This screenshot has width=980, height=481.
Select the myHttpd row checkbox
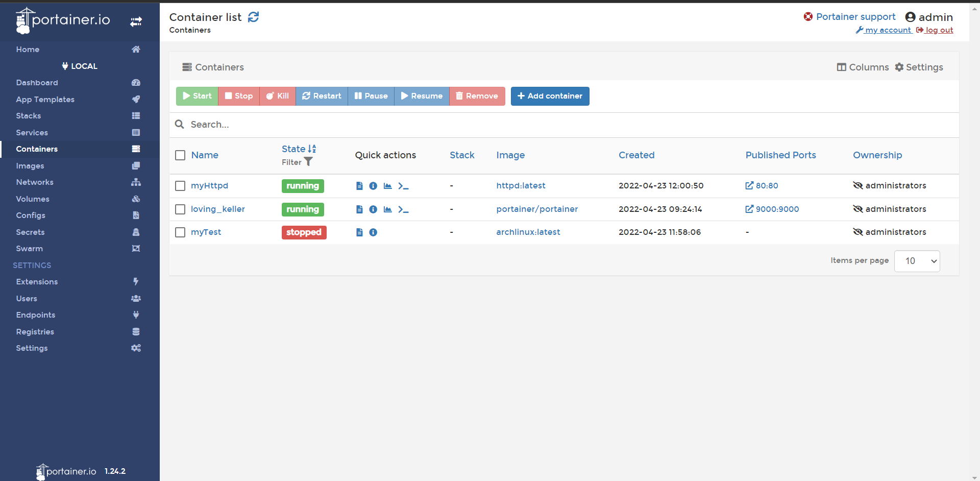(x=180, y=186)
